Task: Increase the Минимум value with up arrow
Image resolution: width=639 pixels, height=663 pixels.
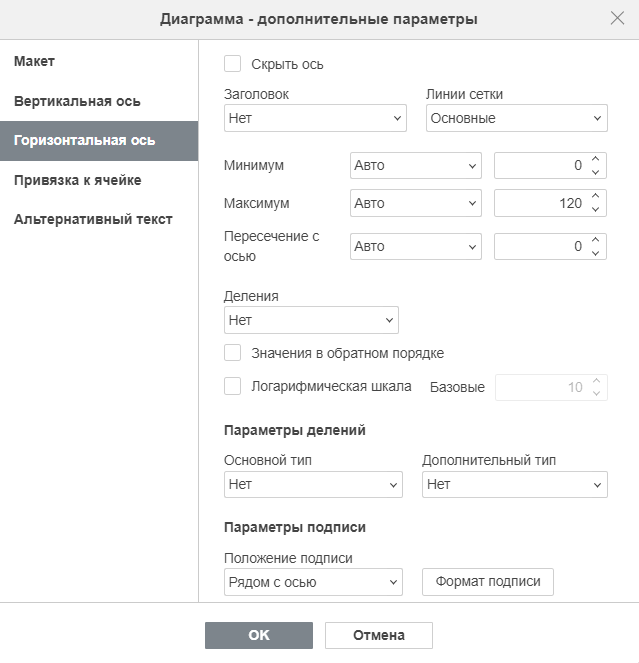Action: coord(595,159)
